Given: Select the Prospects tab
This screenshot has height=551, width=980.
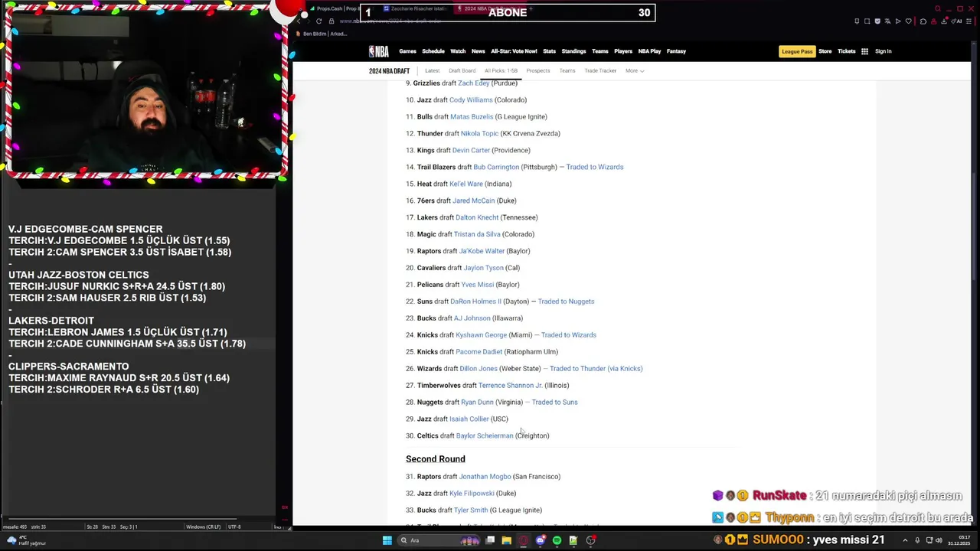Looking at the screenshot, I should [537, 70].
